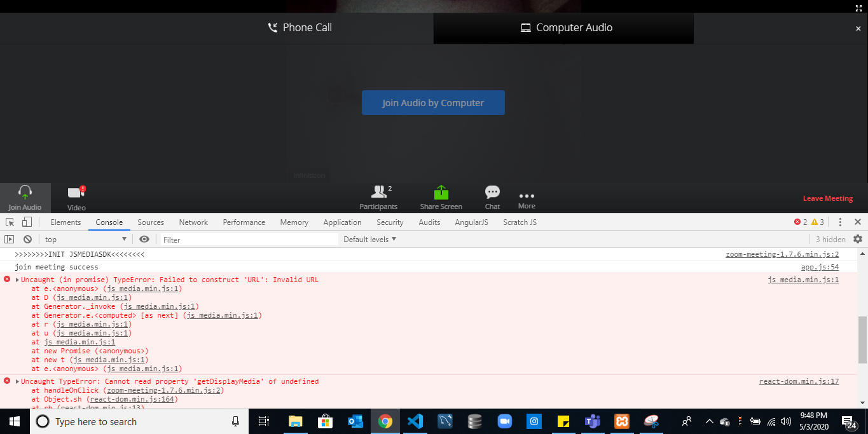This screenshot has height=434, width=868.
Task: Clear the console
Action: click(x=27, y=239)
